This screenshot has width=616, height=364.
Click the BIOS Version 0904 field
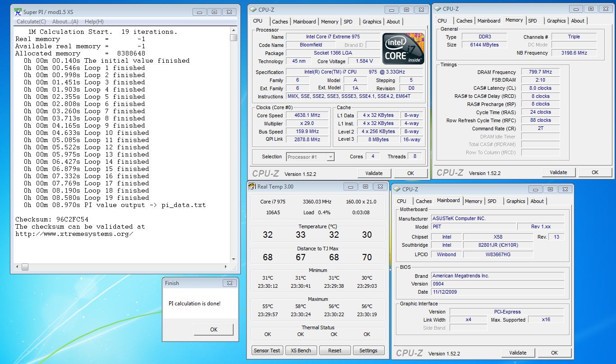[x=497, y=284]
